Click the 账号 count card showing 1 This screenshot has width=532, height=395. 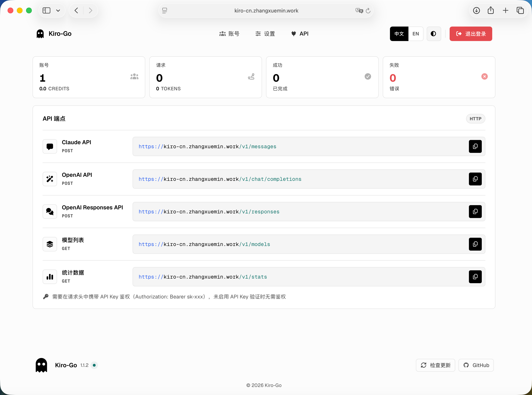click(x=89, y=77)
